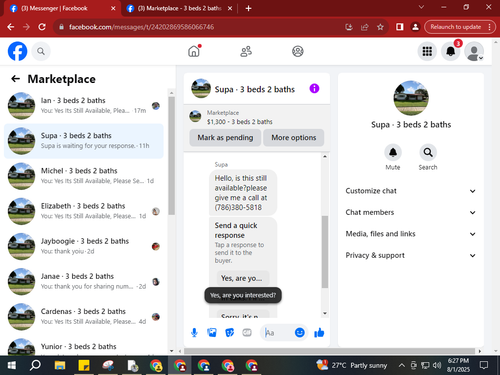500x375 pixels.
Task: Open Jayboogie - 3 beds 2 baths conversation
Action: pyautogui.click(x=83, y=246)
